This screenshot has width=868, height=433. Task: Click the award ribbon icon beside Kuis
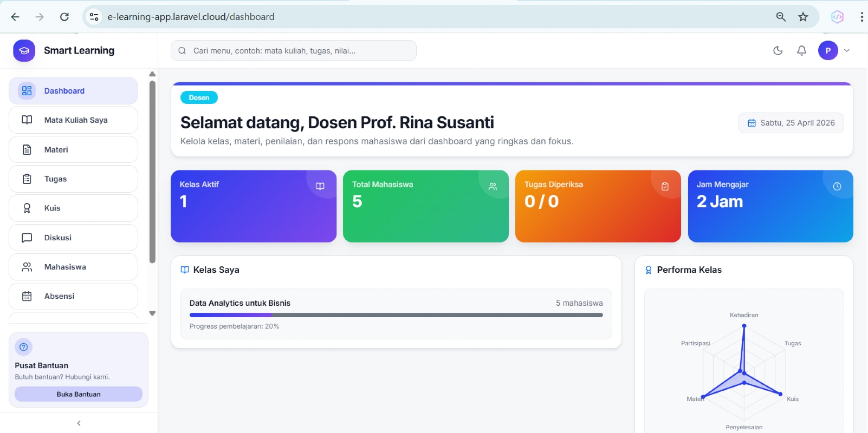27,208
